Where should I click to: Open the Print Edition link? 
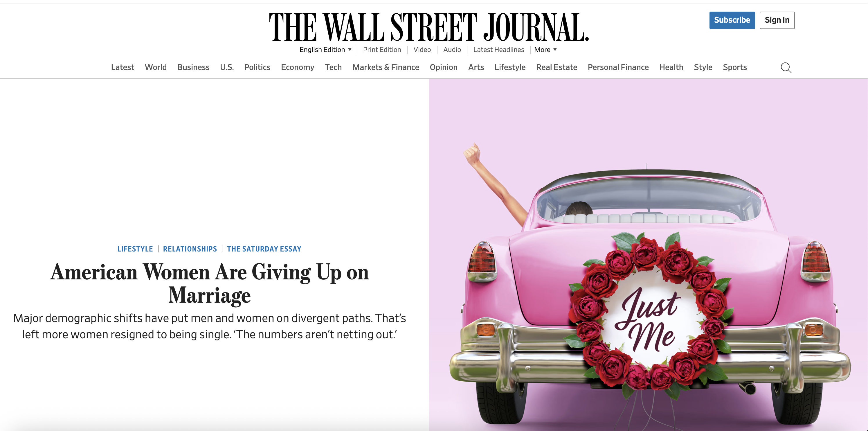pyautogui.click(x=382, y=50)
